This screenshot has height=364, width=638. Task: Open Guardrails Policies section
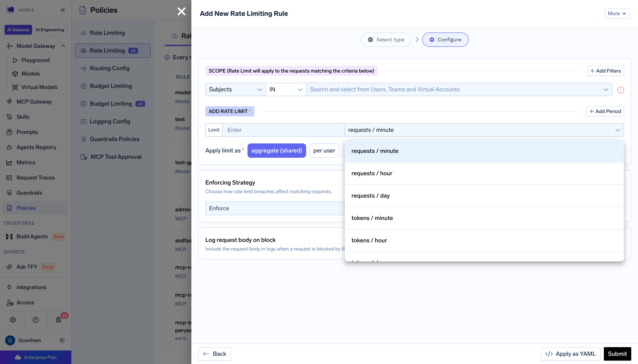click(114, 139)
